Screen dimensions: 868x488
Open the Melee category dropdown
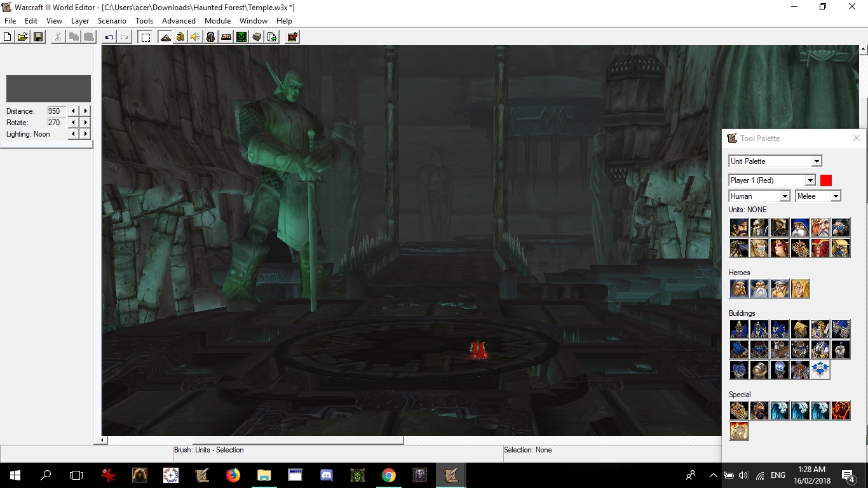pyautogui.click(x=818, y=196)
